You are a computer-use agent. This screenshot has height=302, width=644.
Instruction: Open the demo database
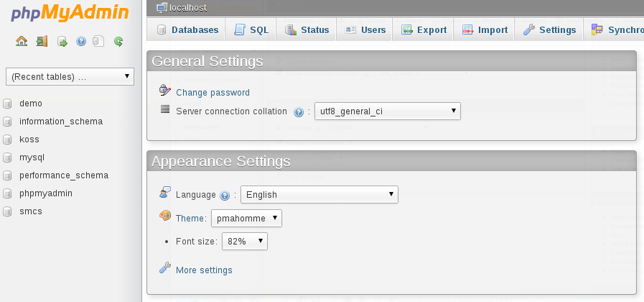[31, 104]
